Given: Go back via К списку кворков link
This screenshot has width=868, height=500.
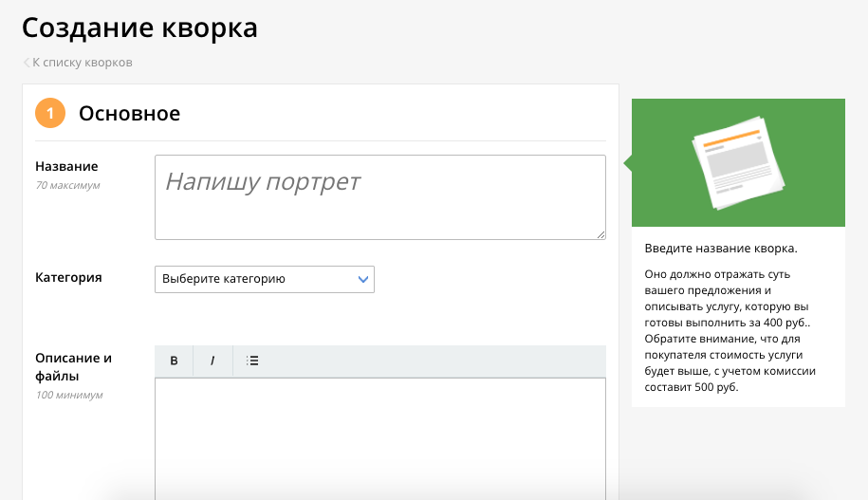Looking at the screenshot, I should [x=82, y=63].
